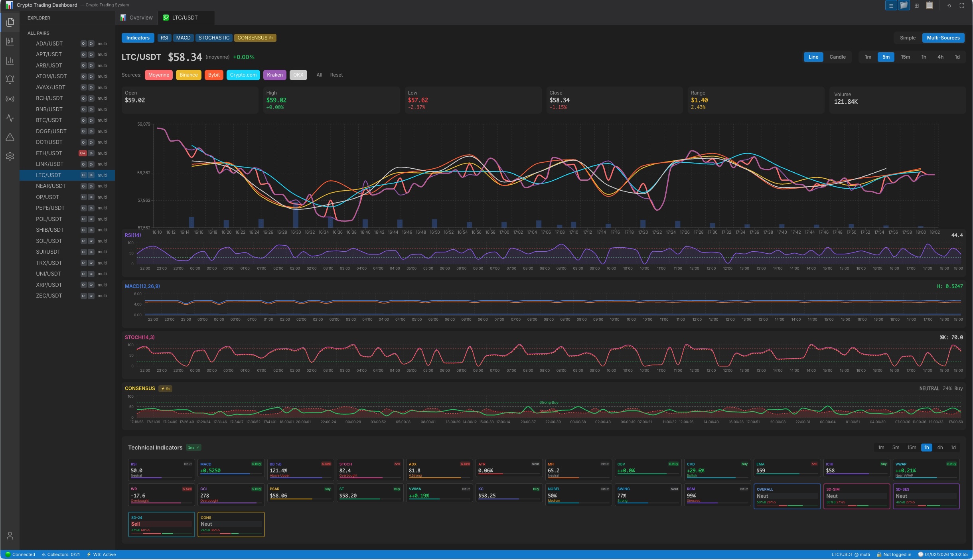Click the broadcast signal sidebar icon
Viewport: 973px width, 560px height.
tap(10, 99)
